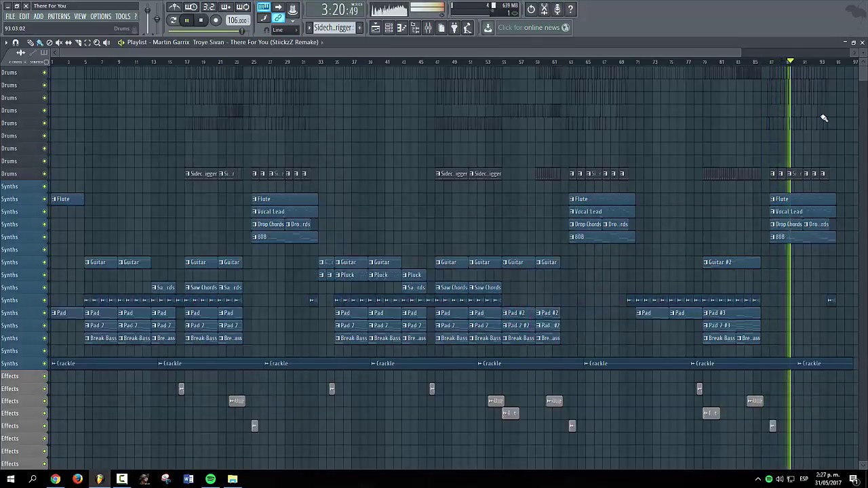This screenshot has width=868, height=488.
Task: Toggle typing keyboard to piano icon
Action: tap(263, 7)
